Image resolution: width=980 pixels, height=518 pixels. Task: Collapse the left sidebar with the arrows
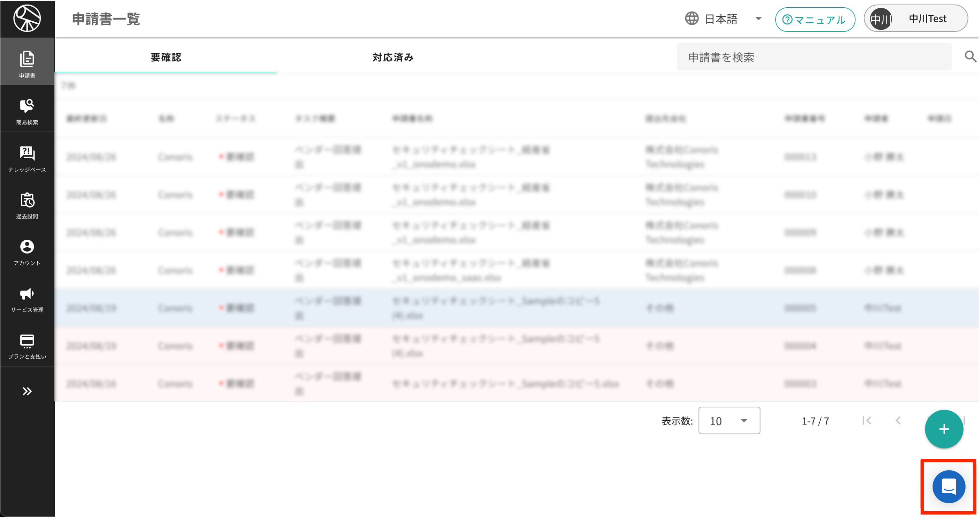pos(27,391)
